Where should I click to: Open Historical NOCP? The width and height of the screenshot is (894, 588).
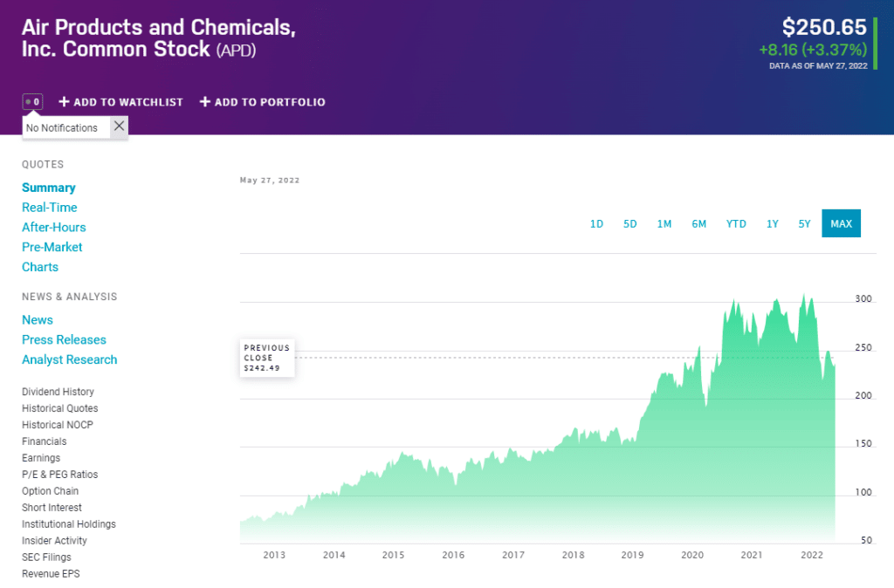coord(58,425)
